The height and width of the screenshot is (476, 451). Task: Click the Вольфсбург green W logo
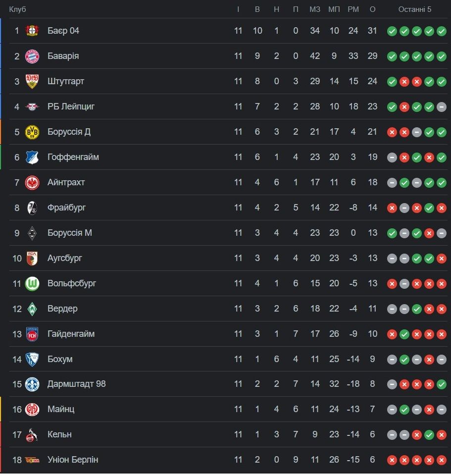pos(32,283)
